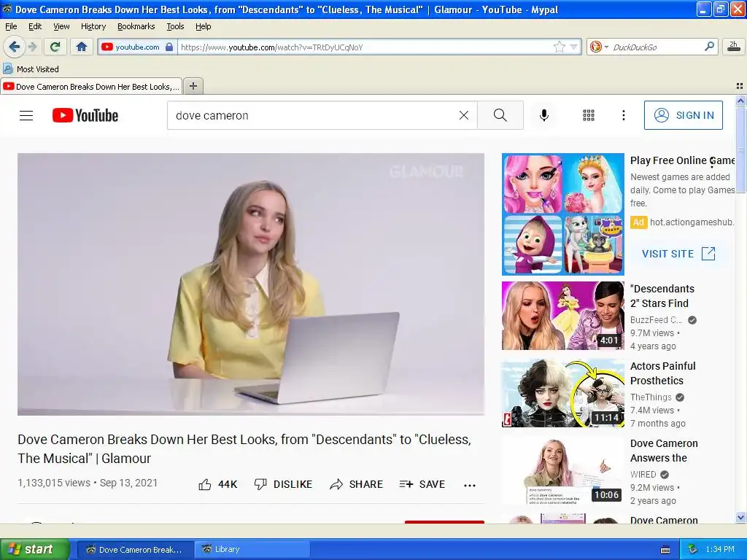Open the YouTube apps grid icon
This screenshot has width=747, height=560.
[589, 115]
